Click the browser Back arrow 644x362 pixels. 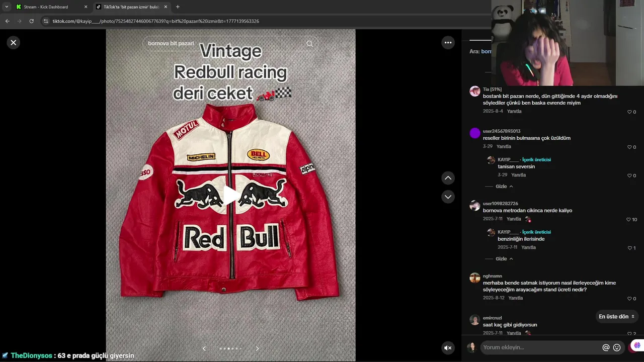8,21
